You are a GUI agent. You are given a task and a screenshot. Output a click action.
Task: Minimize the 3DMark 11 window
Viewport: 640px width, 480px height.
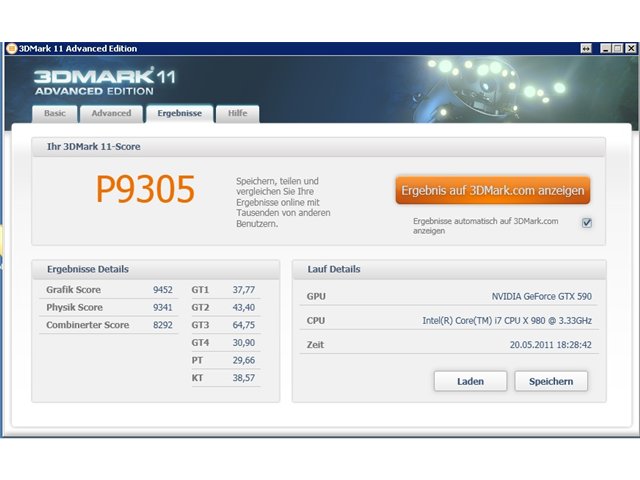606,49
